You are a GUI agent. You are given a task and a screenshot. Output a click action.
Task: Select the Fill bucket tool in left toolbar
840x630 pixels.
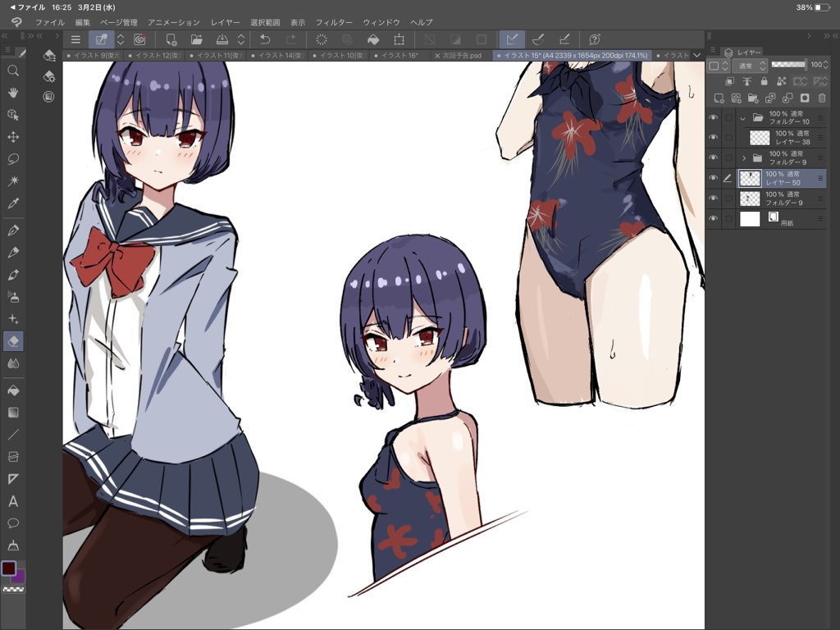click(13, 390)
